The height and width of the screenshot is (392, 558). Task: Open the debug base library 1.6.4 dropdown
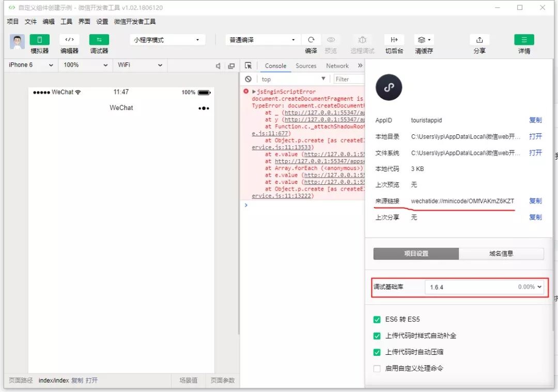tap(484, 287)
